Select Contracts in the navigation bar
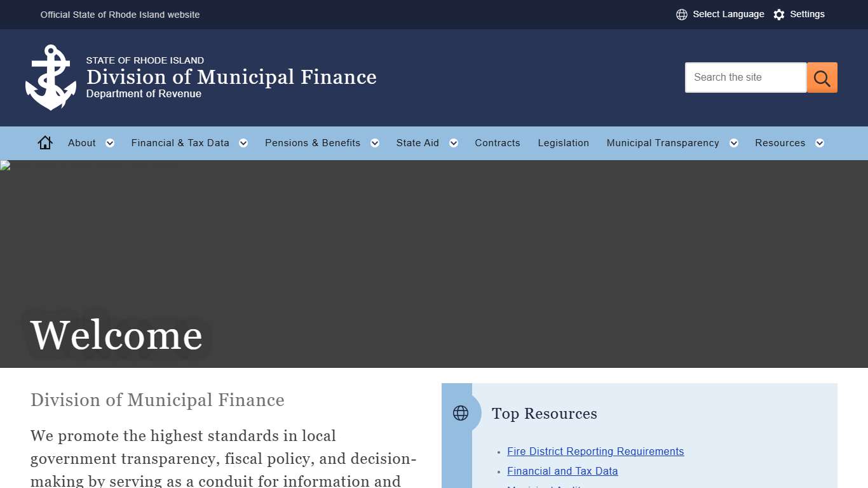 point(498,143)
